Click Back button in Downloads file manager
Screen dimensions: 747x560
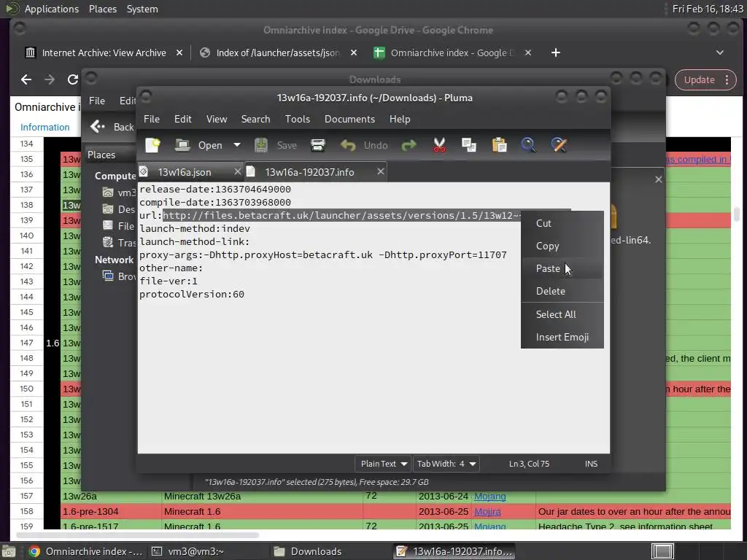112,127
